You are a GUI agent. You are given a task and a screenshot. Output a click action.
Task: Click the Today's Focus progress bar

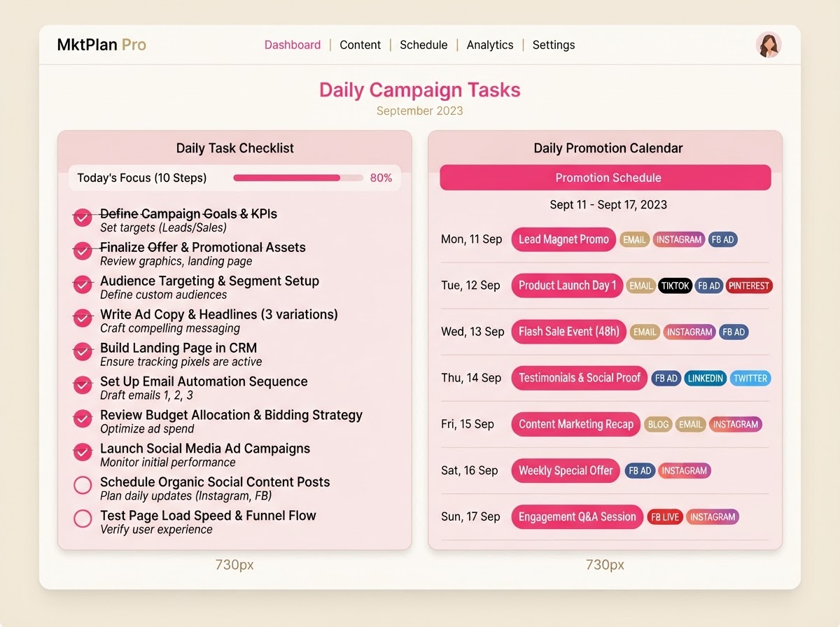tap(298, 178)
